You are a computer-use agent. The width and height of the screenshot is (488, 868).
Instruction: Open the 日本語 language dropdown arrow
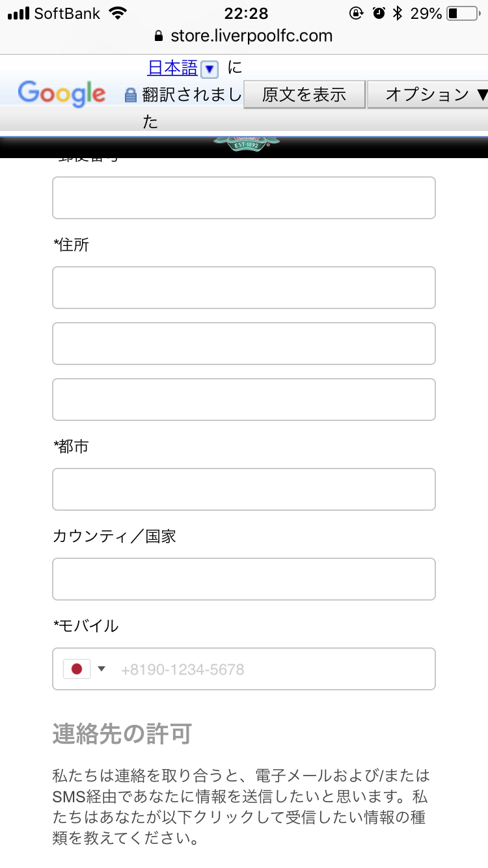[210, 68]
